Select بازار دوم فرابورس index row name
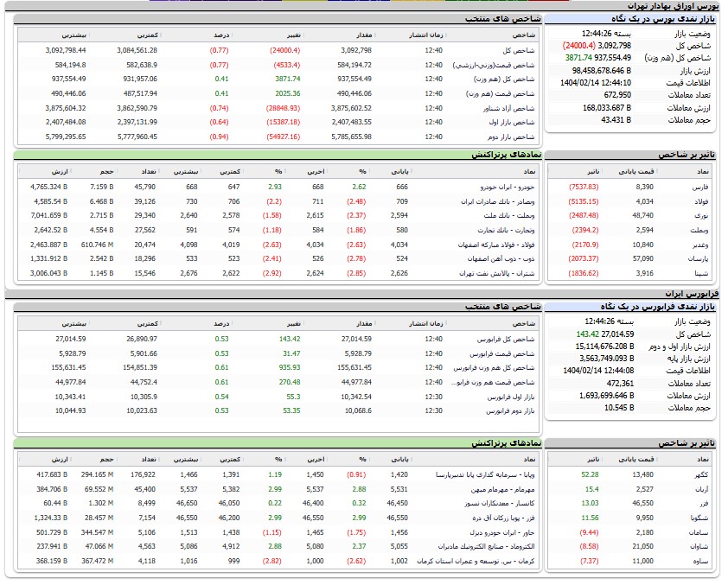Image resolution: width=728 pixels, height=585 pixels. pos(511,411)
